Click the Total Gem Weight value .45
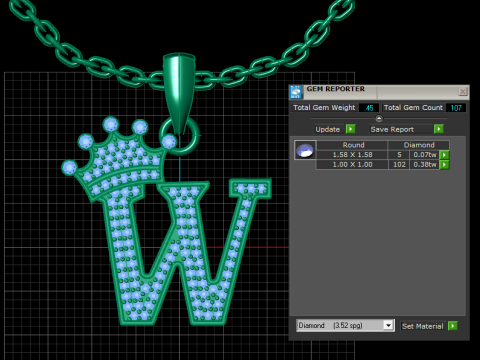Viewport: 480px width, 360px height. [369, 108]
